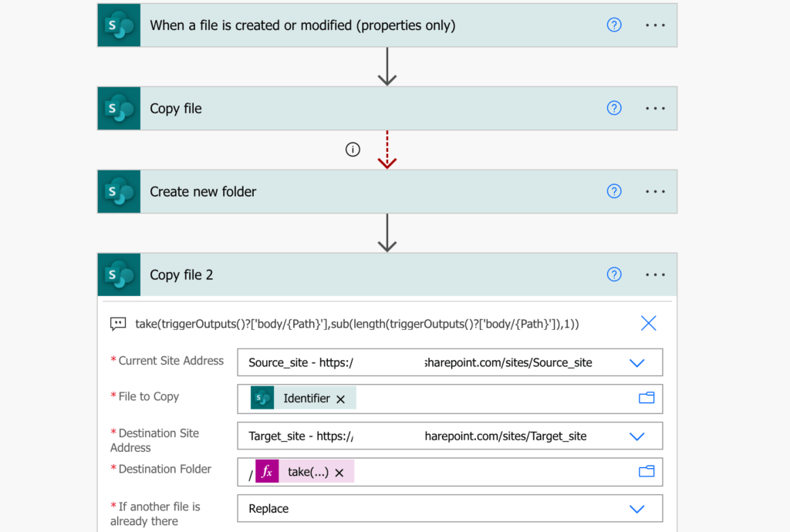
Task: Open the Current Site Address dropdown
Action: pyautogui.click(x=636, y=362)
